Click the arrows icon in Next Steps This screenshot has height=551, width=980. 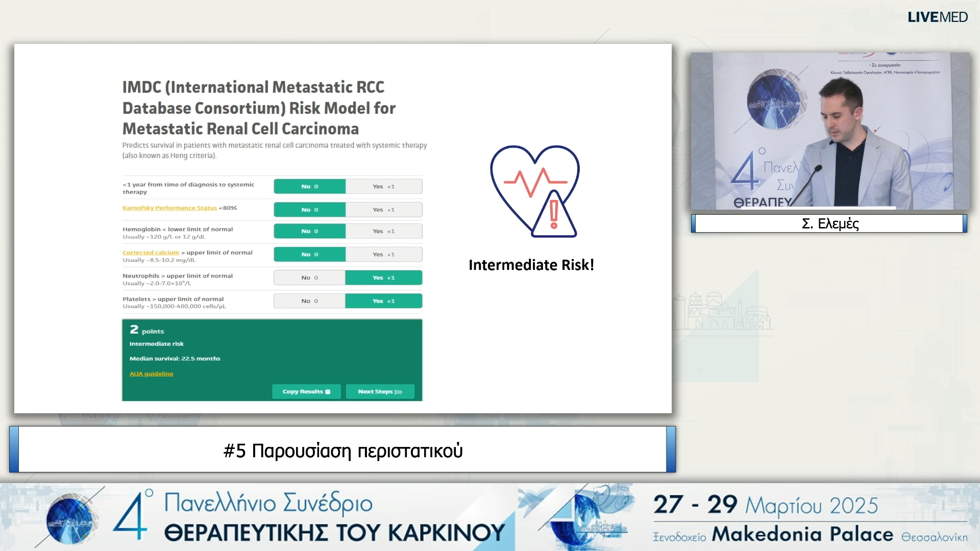tap(399, 392)
